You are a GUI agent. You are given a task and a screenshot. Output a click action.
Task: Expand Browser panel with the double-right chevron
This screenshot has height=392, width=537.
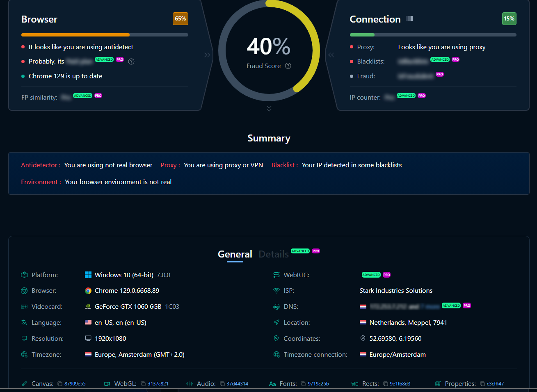pos(207,55)
